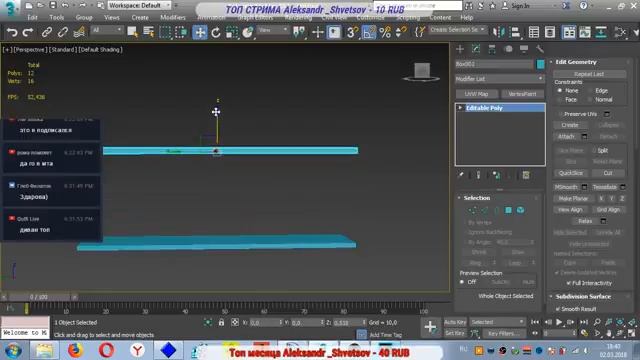Toggle the Window/Crossing selection mode
640x360 pixels.
pos(181,32)
